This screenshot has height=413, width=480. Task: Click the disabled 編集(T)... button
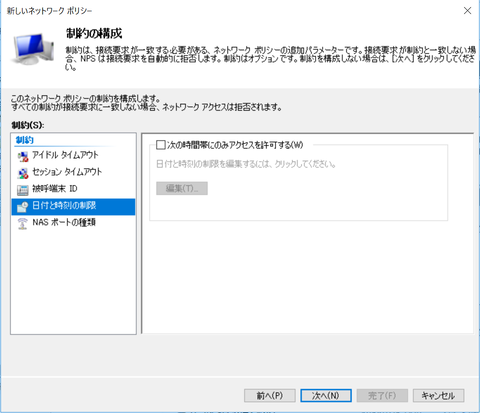point(182,188)
